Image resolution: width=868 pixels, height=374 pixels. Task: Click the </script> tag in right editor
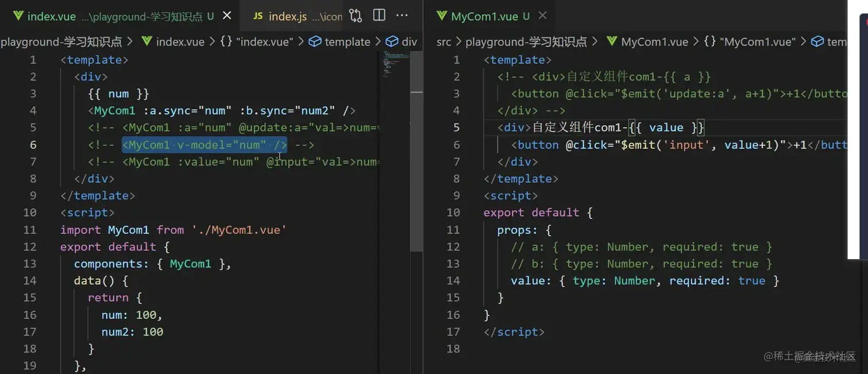(x=514, y=331)
